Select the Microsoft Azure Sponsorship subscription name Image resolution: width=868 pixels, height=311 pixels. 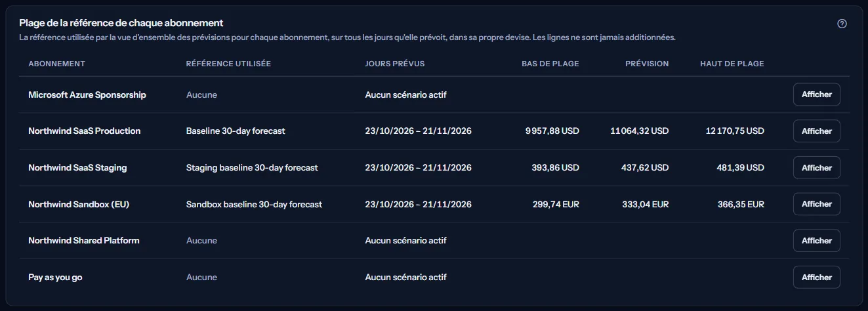coord(87,94)
